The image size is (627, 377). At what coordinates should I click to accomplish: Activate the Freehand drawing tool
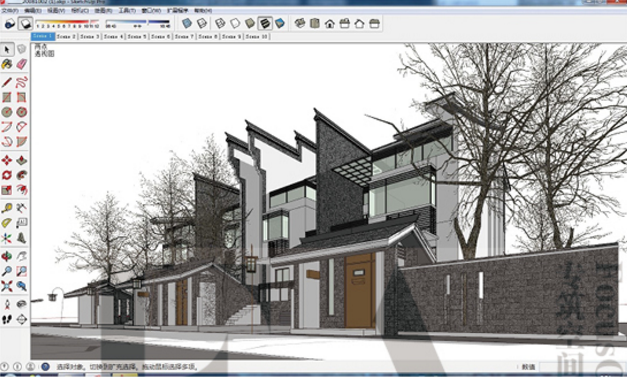22,82
